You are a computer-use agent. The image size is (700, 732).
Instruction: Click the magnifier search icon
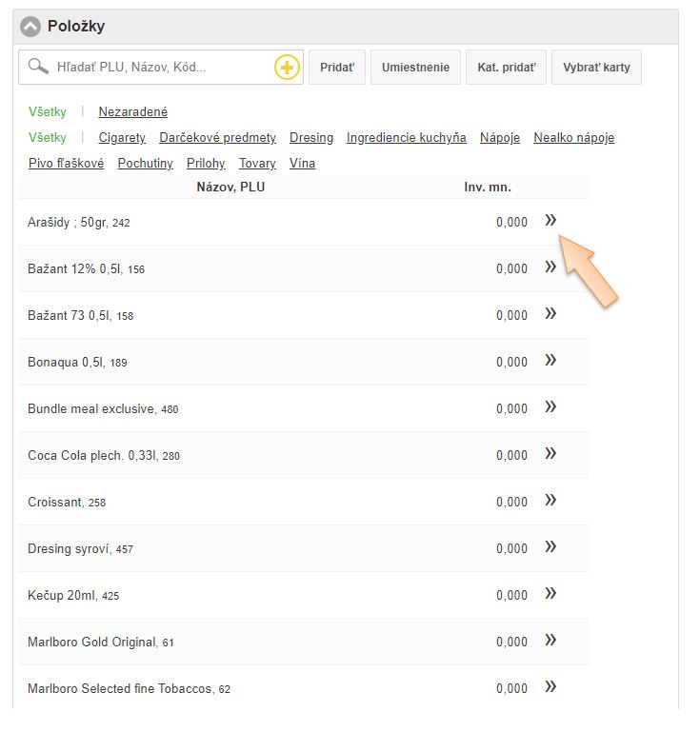[38, 68]
